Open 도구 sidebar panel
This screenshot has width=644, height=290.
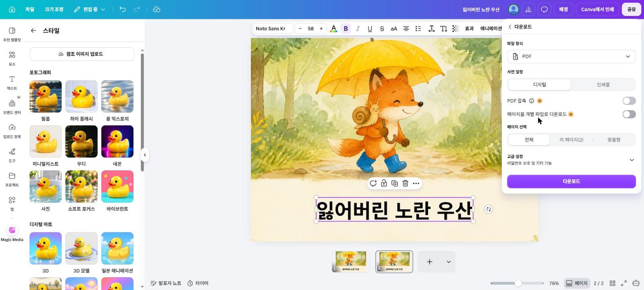tap(12, 155)
